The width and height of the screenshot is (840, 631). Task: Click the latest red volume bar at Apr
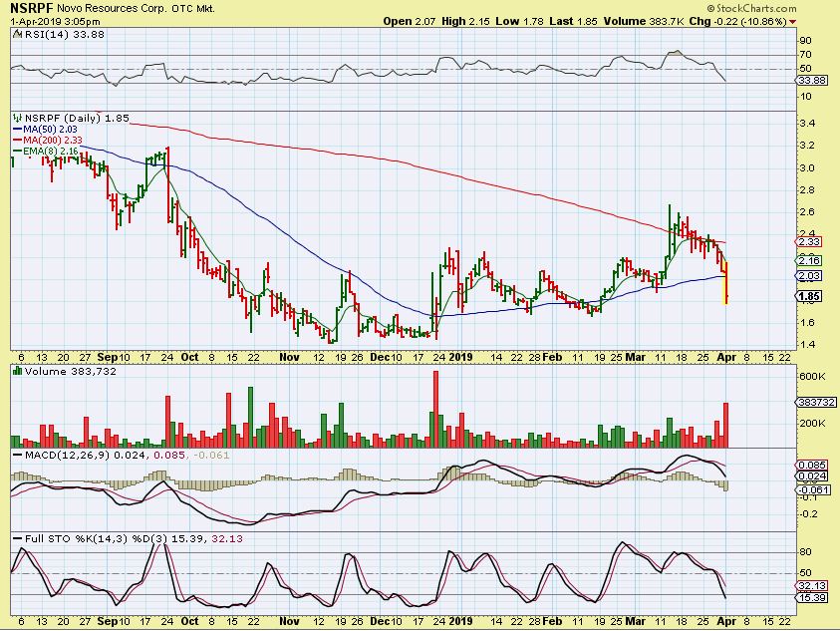click(725, 425)
